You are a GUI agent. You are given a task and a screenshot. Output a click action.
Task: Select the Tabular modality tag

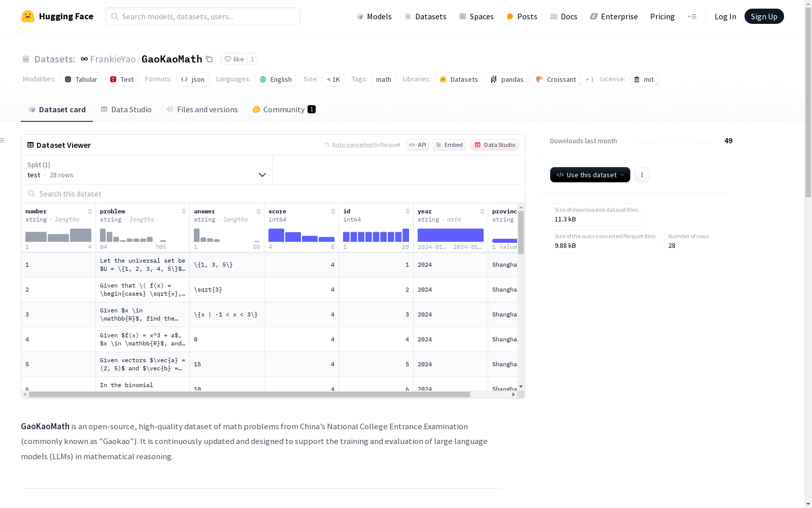81,79
